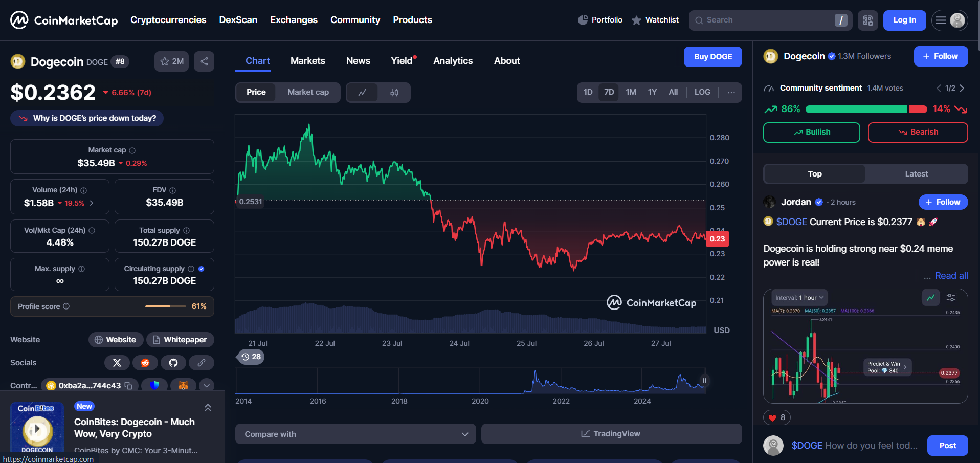Switch to the Analytics tab
Image resolution: width=980 pixels, height=463 pixels.
tap(453, 61)
